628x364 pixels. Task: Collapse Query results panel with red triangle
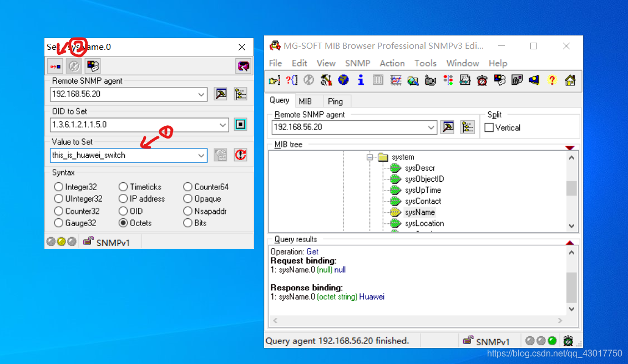570,243
